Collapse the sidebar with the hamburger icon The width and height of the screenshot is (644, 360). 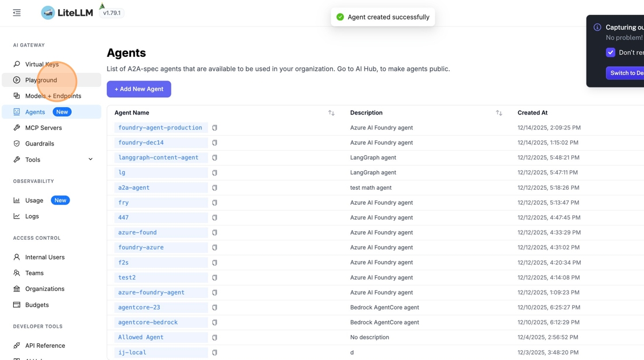click(x=17, y=13)
